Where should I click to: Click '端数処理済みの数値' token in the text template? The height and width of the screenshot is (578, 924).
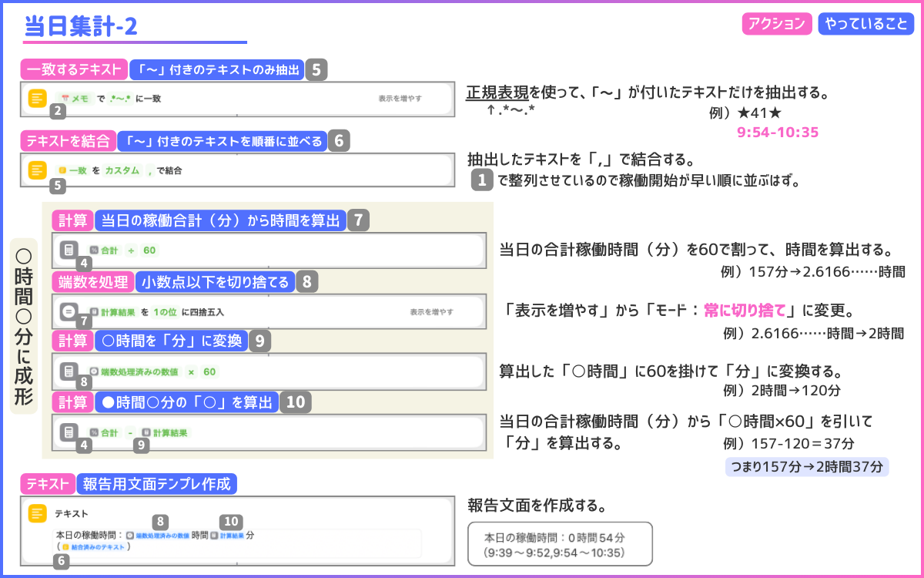click(x=157, y=535)
